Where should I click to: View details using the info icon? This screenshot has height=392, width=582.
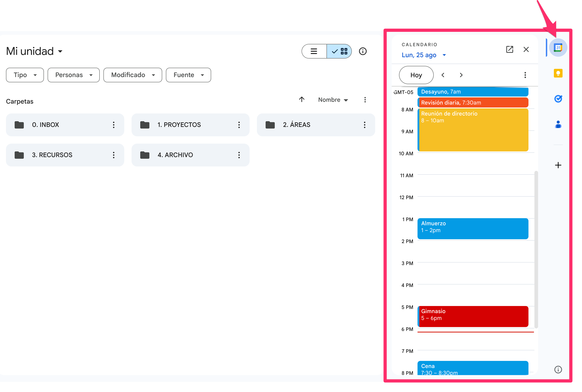point(363,51)
